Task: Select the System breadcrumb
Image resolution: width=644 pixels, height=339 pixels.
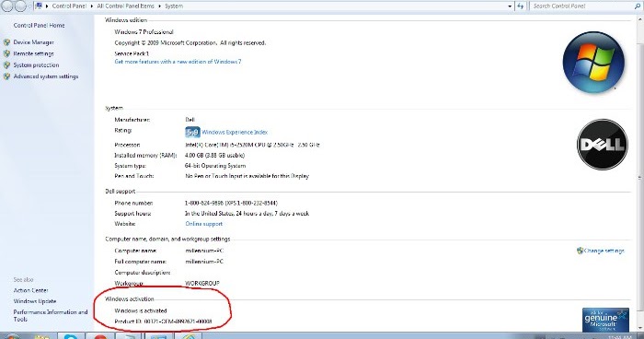Action: tap(174, 6)
